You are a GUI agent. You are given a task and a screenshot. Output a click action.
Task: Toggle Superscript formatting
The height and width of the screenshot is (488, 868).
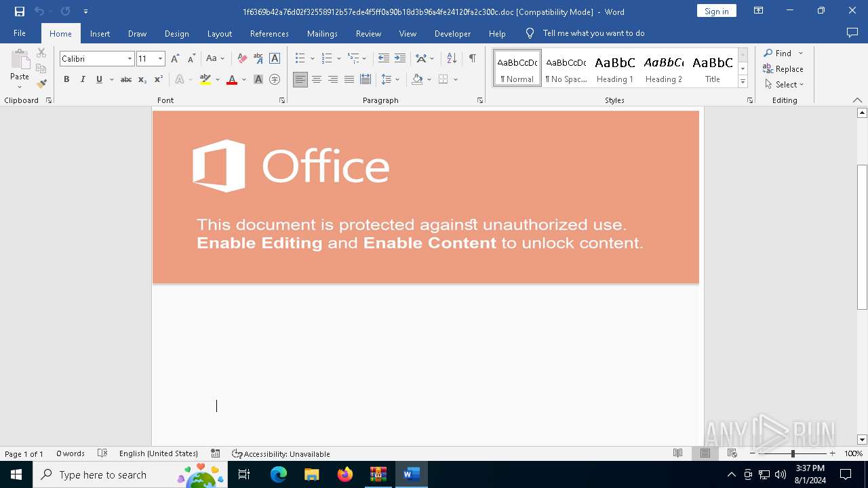click(x=159, y=79)
